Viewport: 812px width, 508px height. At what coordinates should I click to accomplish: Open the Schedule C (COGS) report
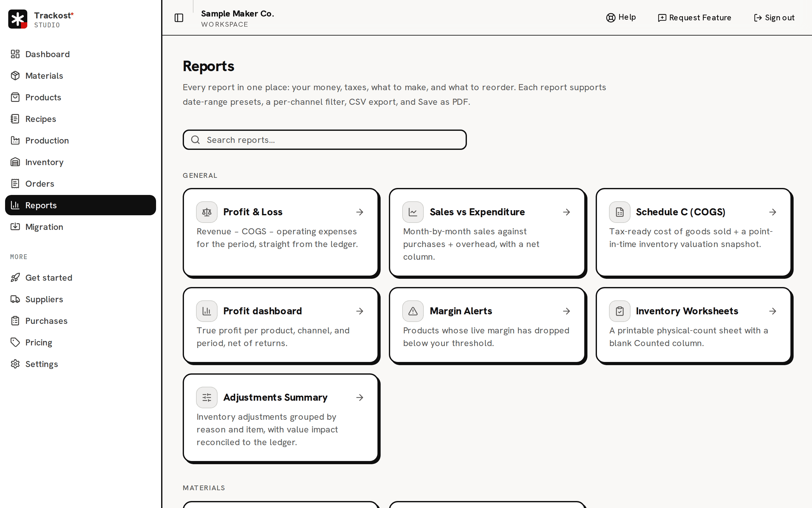pos(694,232)
